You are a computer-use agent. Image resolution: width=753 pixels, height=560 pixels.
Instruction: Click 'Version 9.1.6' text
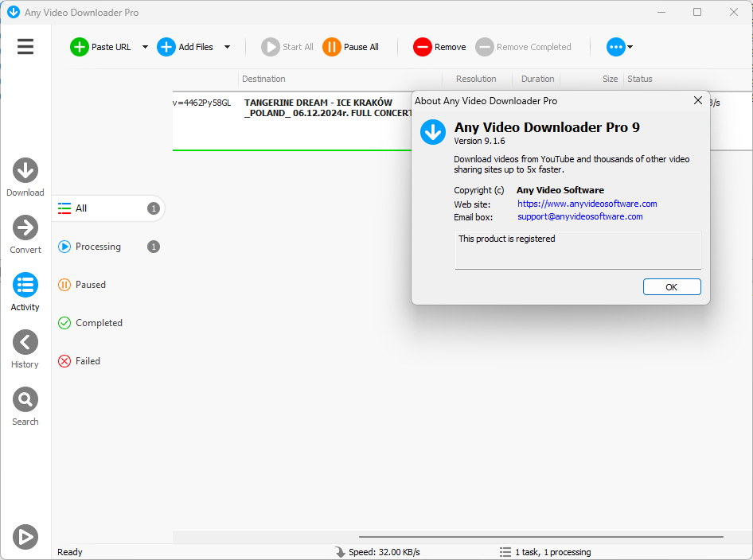coord(479,141)
